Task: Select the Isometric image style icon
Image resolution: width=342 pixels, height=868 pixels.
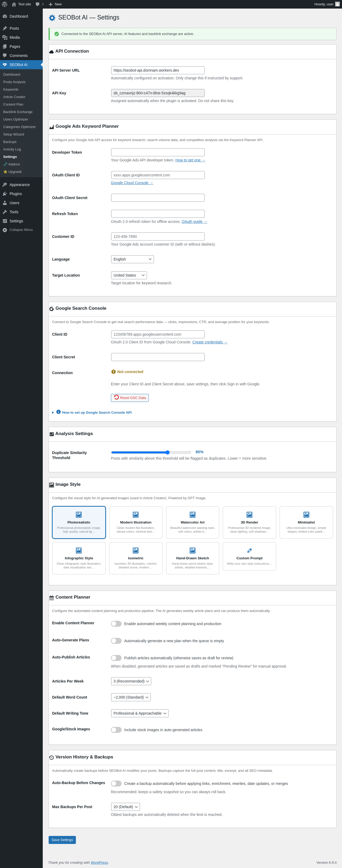Action: (135, 550)
